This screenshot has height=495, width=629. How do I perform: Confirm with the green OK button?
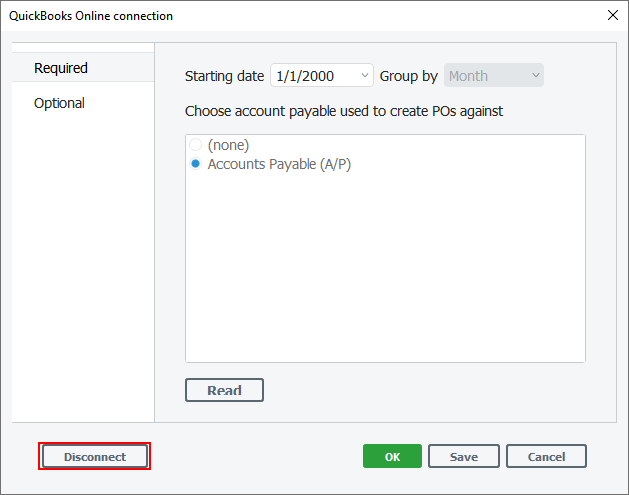(x=392, y=457)
